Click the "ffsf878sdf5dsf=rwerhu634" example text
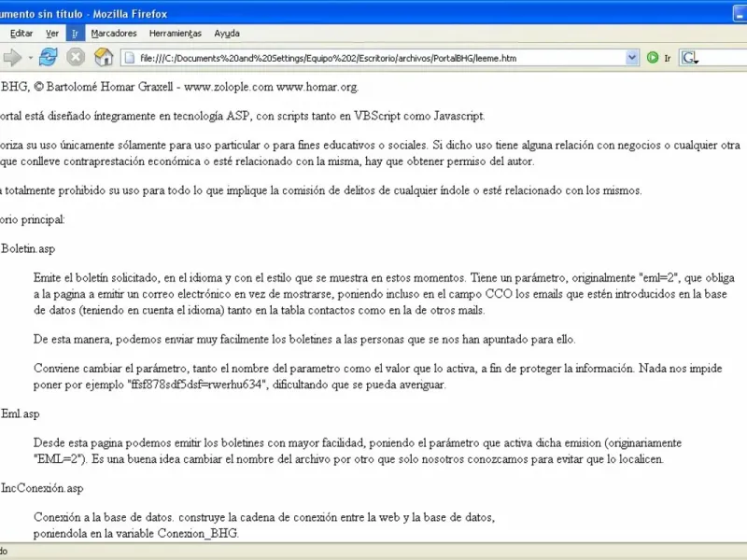 [x=198, y=385]
